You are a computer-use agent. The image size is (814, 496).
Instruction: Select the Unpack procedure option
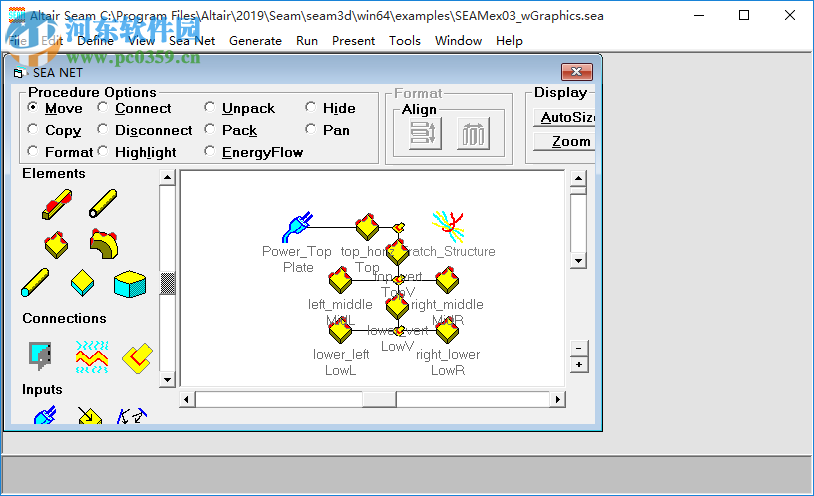pos(209,108)
